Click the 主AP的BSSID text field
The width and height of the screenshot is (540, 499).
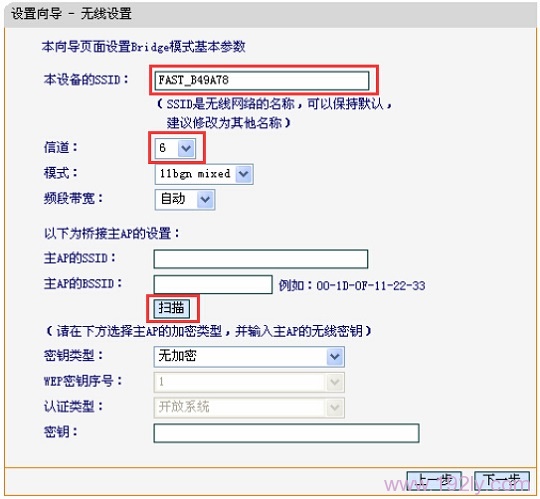(x=213, y=284)
